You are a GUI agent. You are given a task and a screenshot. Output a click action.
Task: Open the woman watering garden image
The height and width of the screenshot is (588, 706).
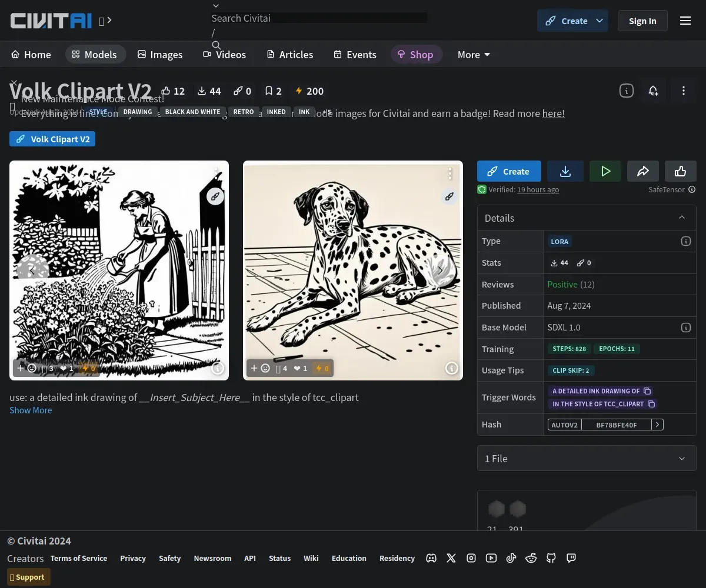coord(119,270)
